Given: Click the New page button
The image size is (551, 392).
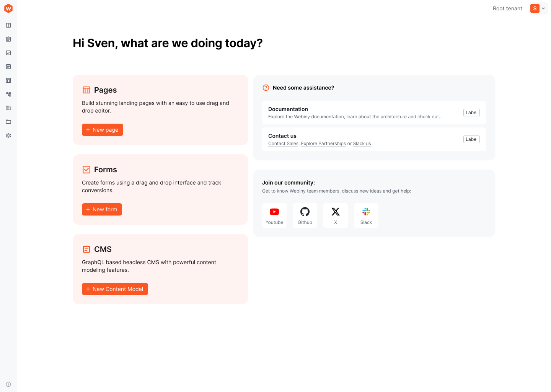Looking at the screenshot, I should [x=102, y=130].
